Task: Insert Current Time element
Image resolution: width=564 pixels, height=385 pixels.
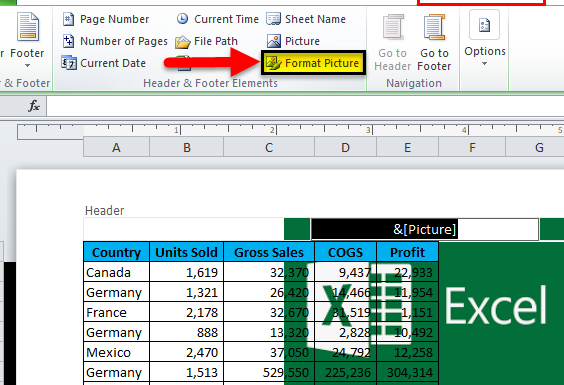Action: click(218, 19)
